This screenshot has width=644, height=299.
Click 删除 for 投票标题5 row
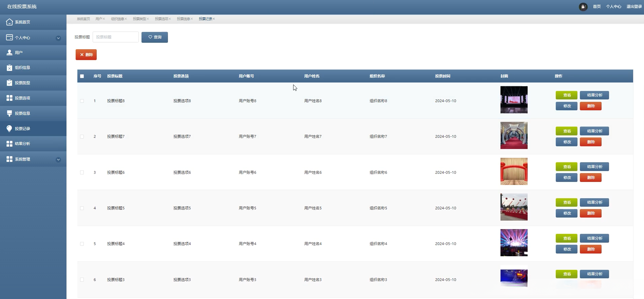tap(591, 213)
